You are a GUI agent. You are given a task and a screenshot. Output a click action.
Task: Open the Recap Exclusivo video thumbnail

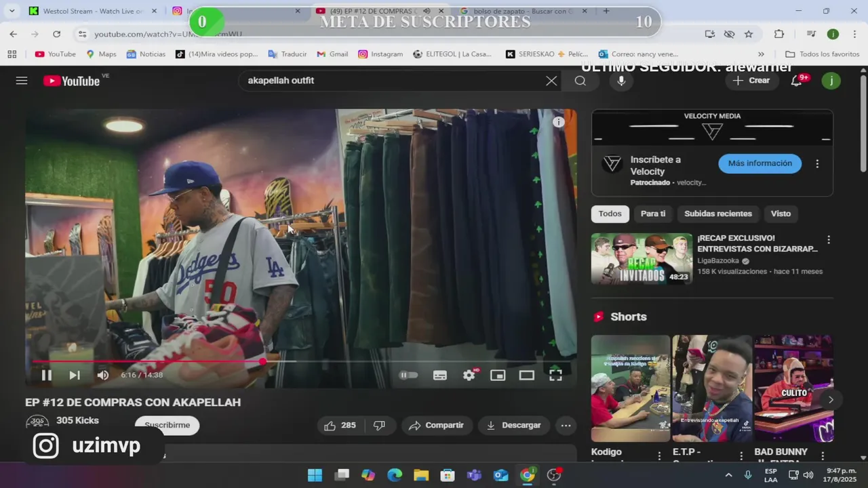642,259
